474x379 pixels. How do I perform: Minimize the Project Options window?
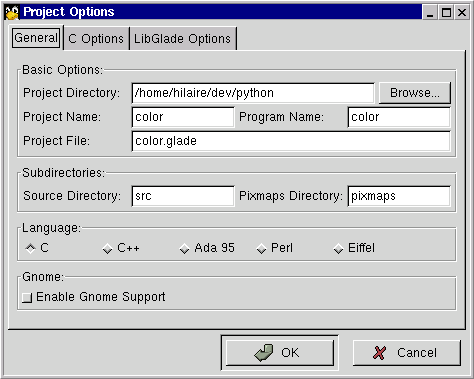click(x=430, y=13)
